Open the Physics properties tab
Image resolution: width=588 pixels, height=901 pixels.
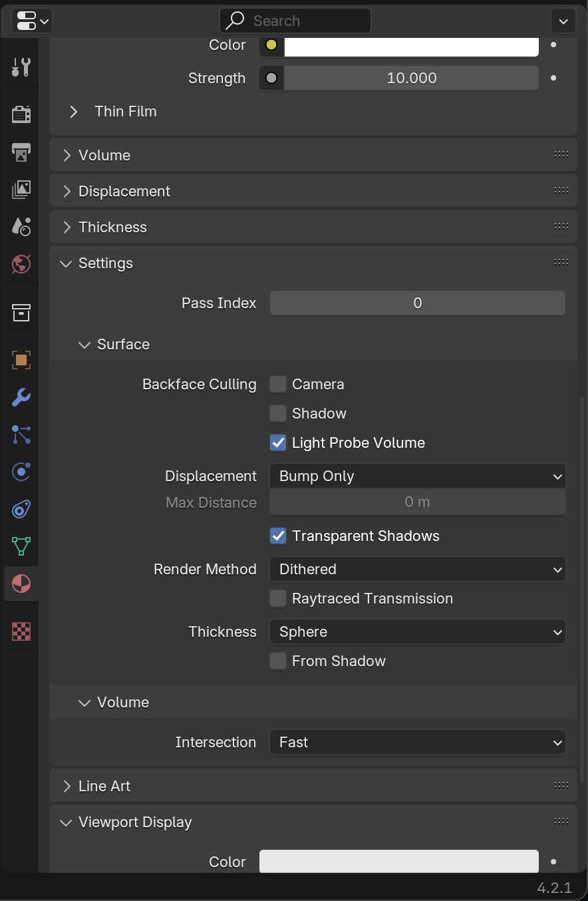[x=21, y=472]
